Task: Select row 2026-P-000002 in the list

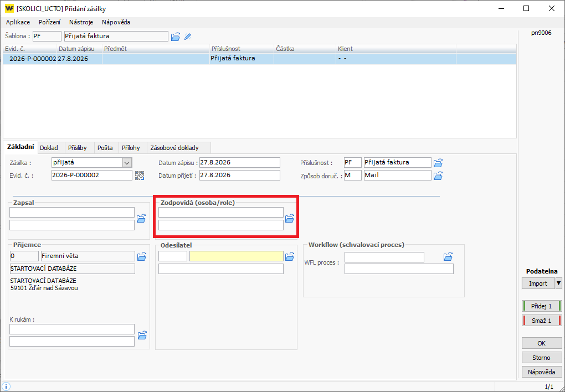Action: pyautogui.click(x=260, y=59)
